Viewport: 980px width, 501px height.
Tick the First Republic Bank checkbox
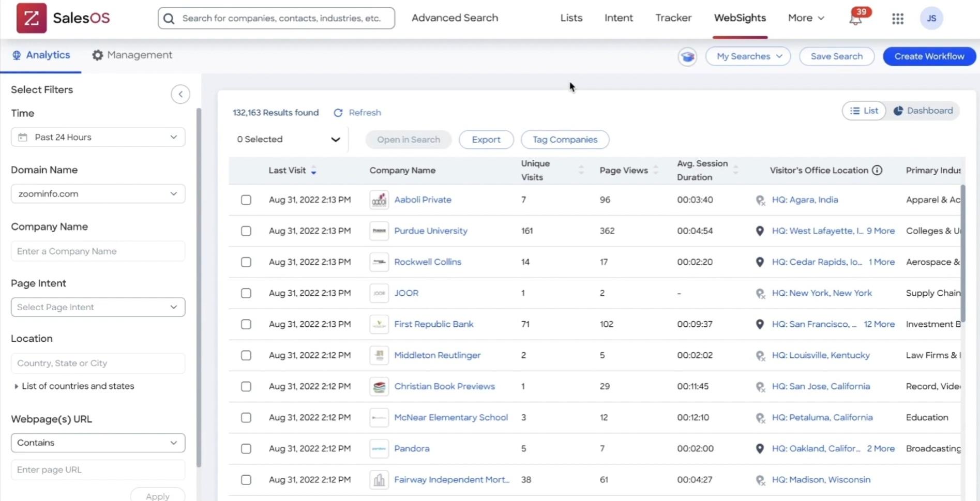(246, 324)
